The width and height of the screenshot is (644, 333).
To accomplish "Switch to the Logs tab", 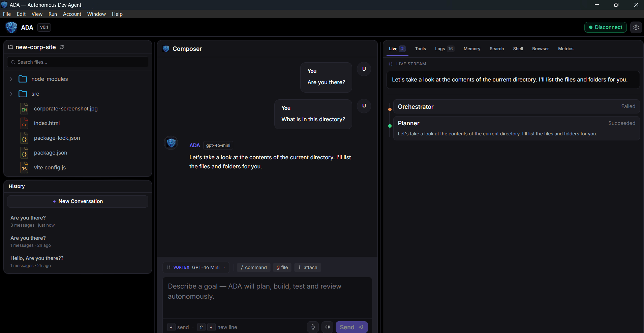I will (444, 49).
